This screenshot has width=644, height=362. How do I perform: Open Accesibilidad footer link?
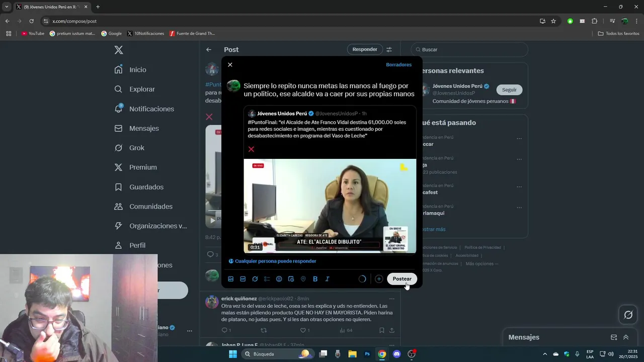(x=467, y=255)
